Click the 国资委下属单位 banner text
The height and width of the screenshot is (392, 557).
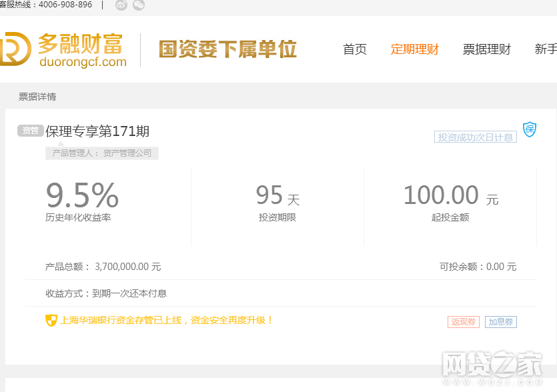227,49
